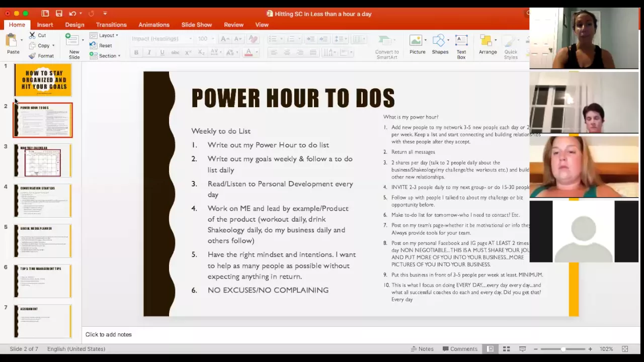Open the Transitions tab
644x362 pixels.
point(111,25)
